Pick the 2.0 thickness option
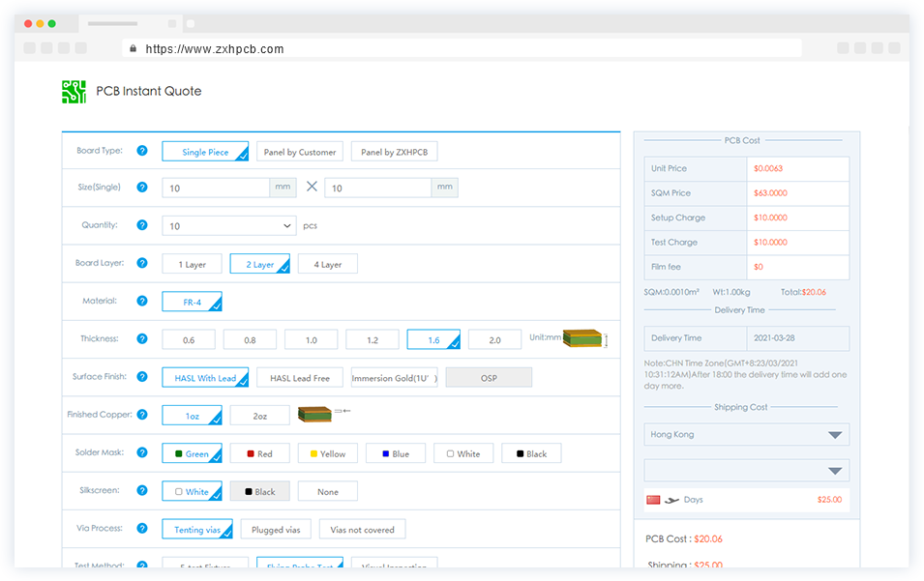Viewport: 924px width, 581px height. 495,339
